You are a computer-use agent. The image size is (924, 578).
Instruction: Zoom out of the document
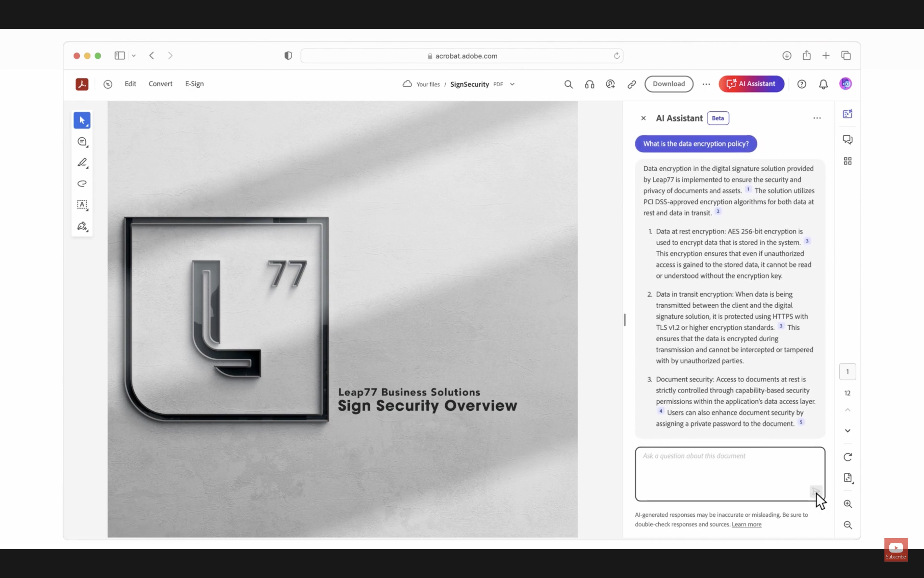click(848, 525)
